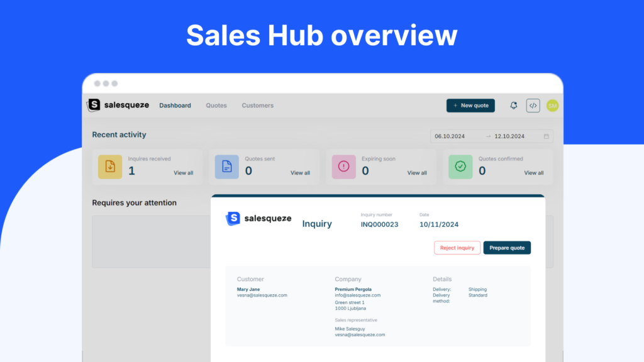Click the Expiring soon alert icon

tap(344, 167)
